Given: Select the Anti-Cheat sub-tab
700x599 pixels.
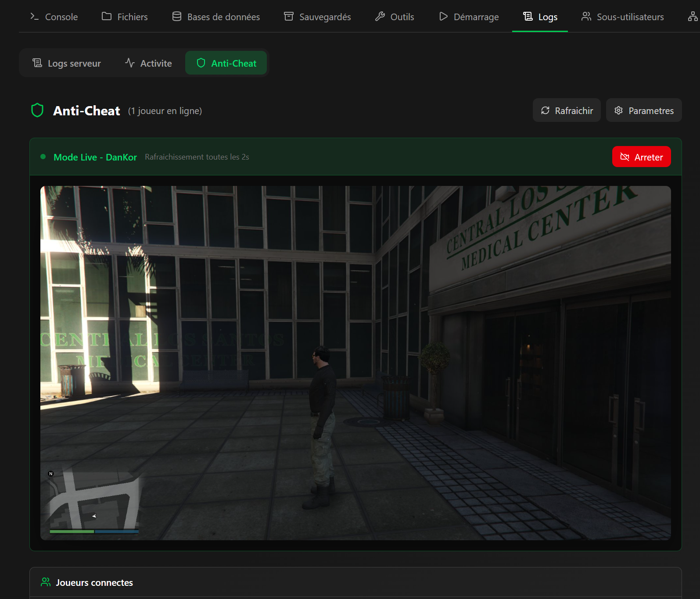Looking at the screenshot, I should [226, 63].
